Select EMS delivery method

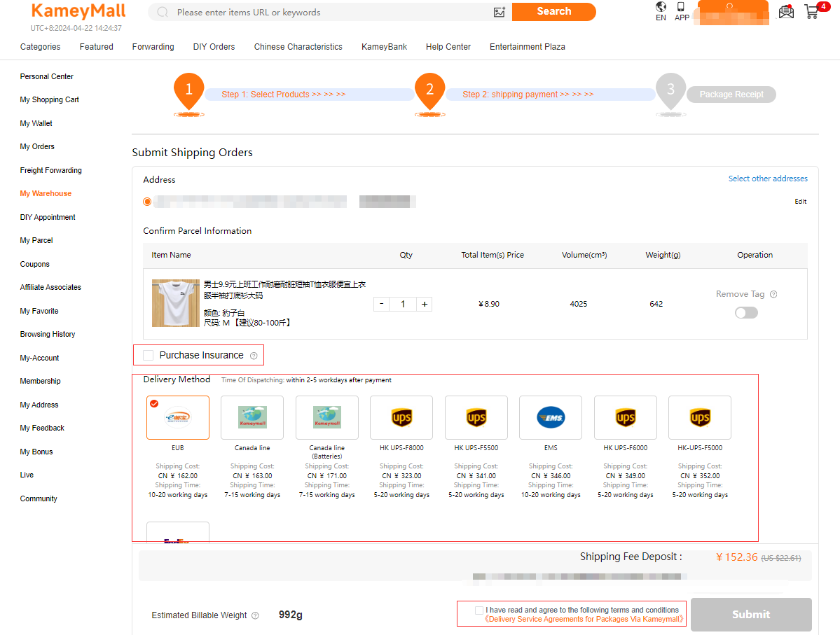coord(551,418)
